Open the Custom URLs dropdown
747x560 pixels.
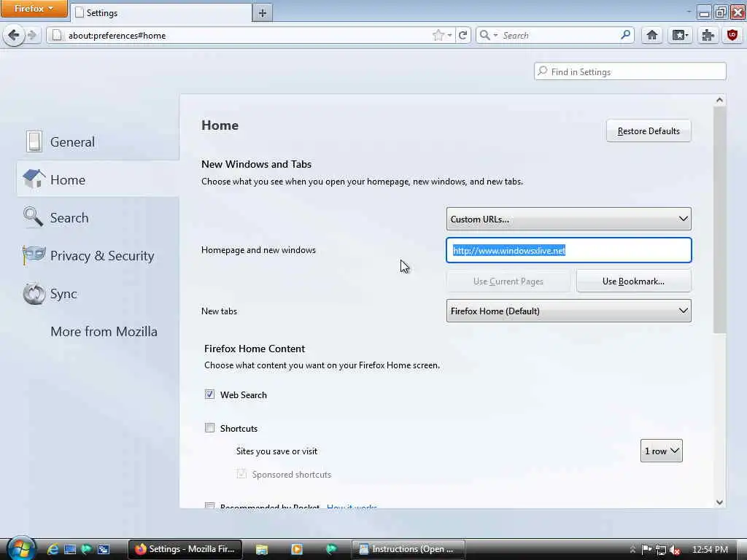[x=569, y=219]
